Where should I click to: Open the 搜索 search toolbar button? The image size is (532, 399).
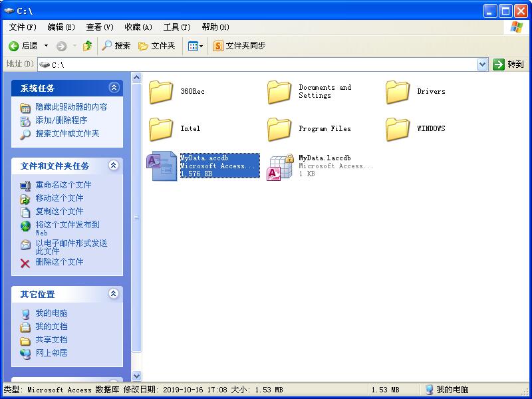(116, 46)
